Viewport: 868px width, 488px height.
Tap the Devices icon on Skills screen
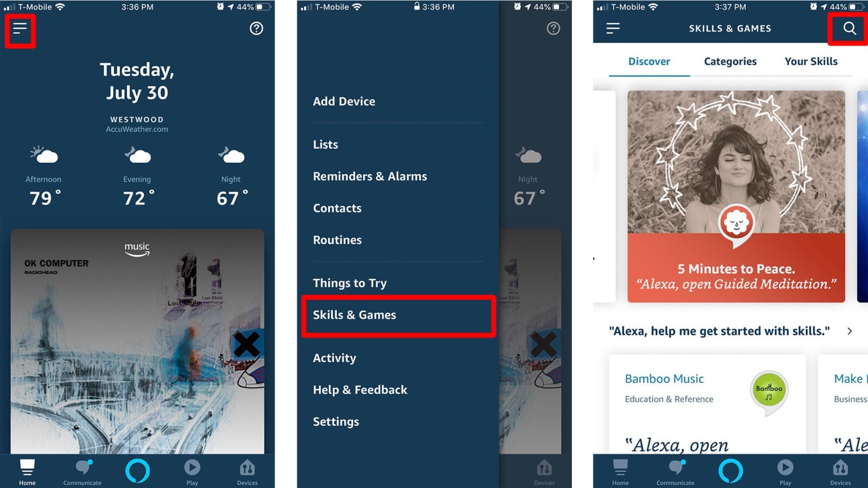tap(840, 471)
